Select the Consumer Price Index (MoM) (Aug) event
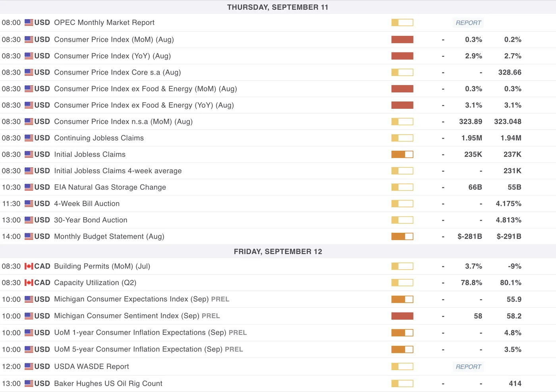This screenshot has width=556, height=392. tap(114, 40)
